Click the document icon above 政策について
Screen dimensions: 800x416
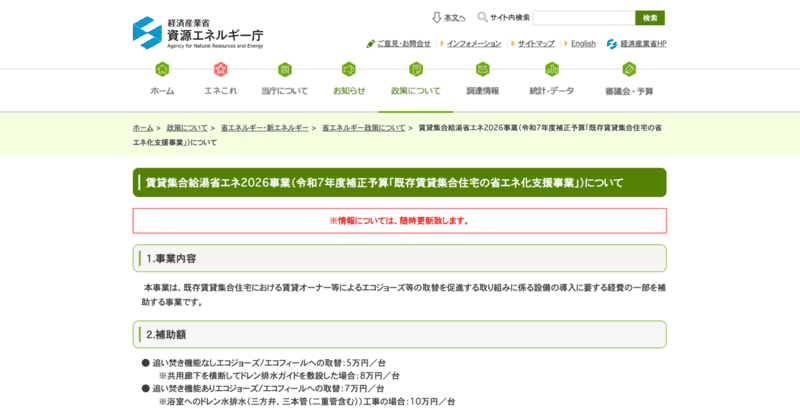coord(416,69)
